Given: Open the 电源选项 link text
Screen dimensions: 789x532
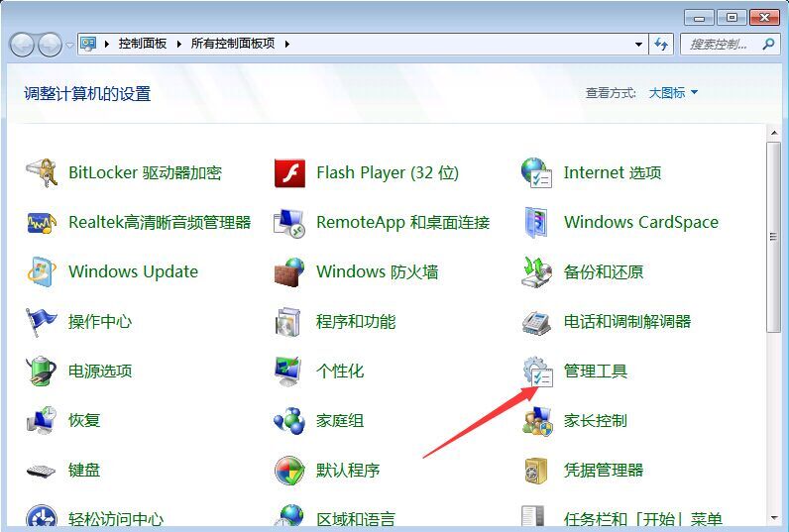Looking at the screenshot, I should pyautogui.click(x=100, y=372).
